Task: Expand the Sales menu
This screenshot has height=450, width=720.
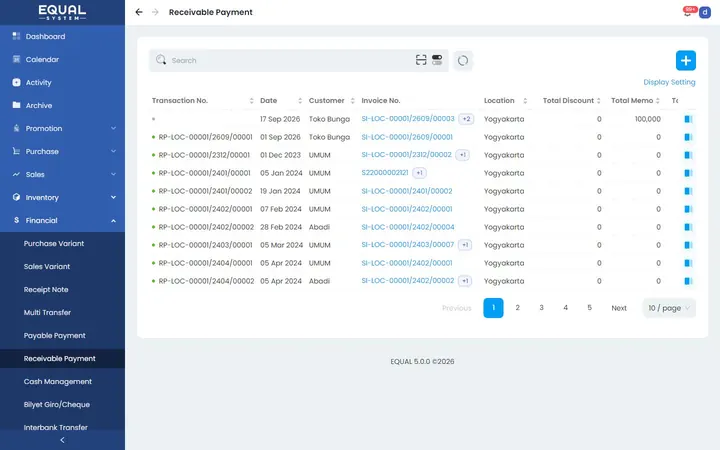Action: tap(62, 174)
